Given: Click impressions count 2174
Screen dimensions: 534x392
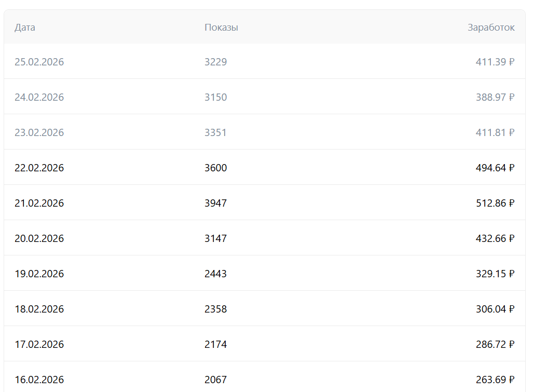Looking at the screenshot, I should [216, 345].
